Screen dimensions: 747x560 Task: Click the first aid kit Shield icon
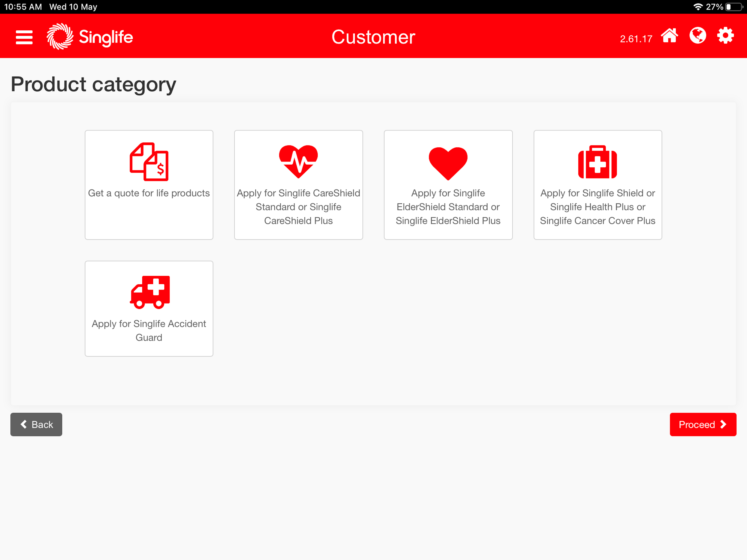597,162
